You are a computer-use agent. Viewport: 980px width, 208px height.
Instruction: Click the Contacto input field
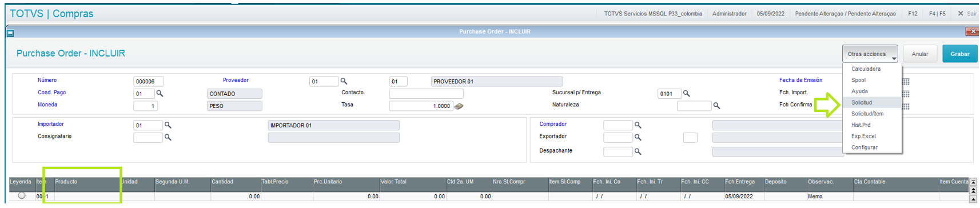pyautogui.click(x=427, y=94)
